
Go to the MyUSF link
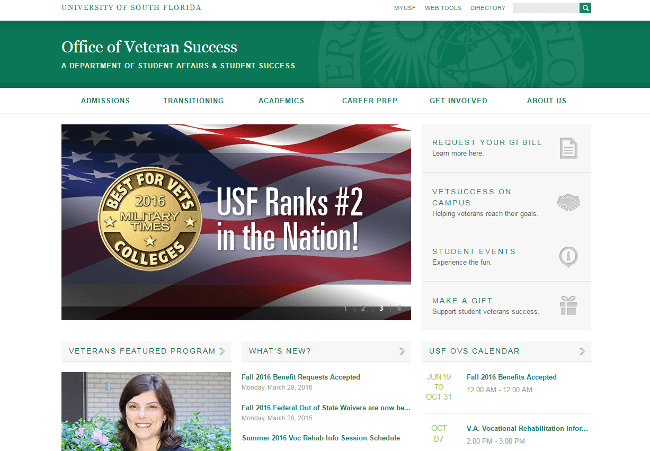point(404,8)
